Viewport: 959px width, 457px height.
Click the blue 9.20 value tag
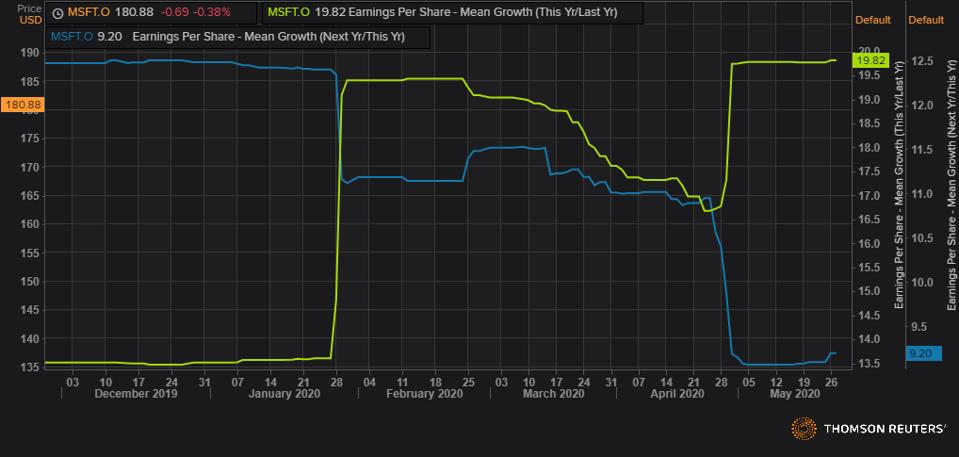coord(919,352)
